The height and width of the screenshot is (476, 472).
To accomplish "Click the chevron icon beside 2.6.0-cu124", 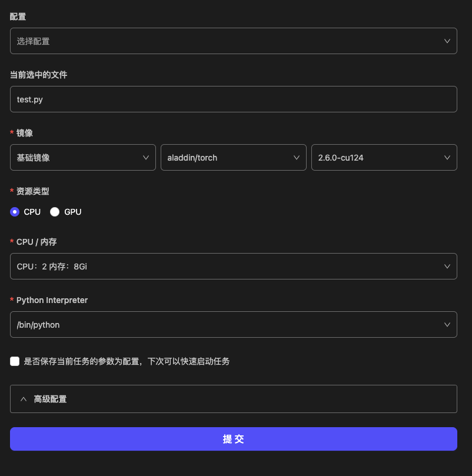I will pos(447,157).
